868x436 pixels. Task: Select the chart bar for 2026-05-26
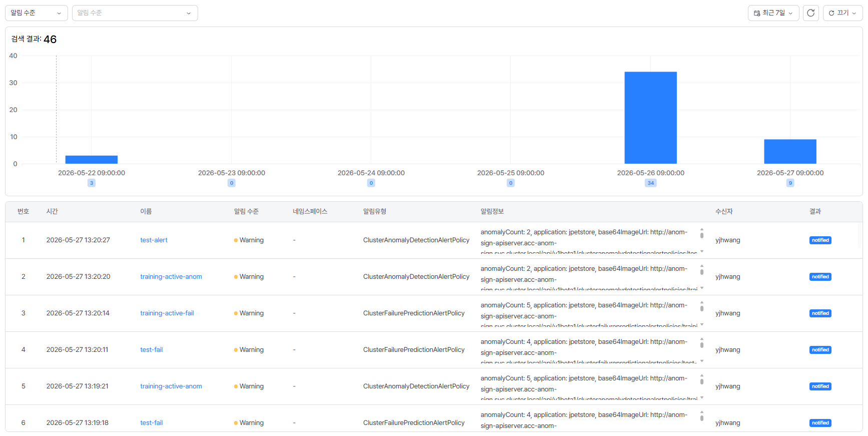point(650,118)
